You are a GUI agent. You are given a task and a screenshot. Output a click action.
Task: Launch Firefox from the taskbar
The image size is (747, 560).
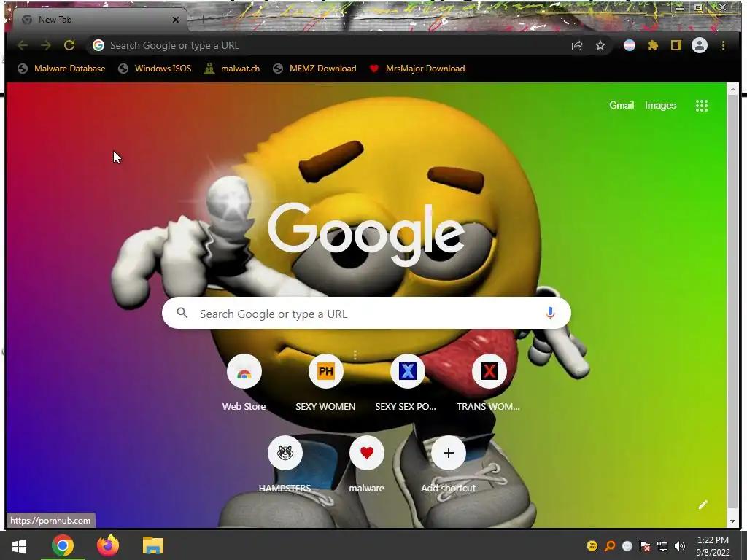pyautogui.click(x=108, y=545)
